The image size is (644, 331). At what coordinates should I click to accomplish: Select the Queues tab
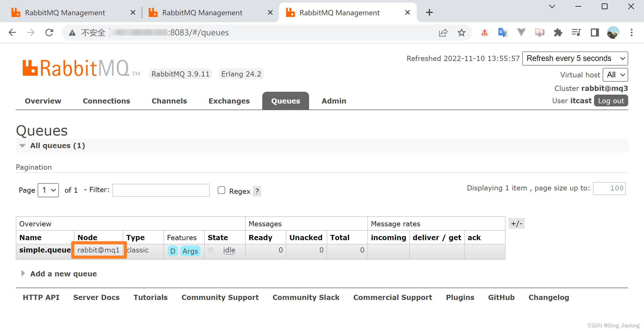(286, 101)
